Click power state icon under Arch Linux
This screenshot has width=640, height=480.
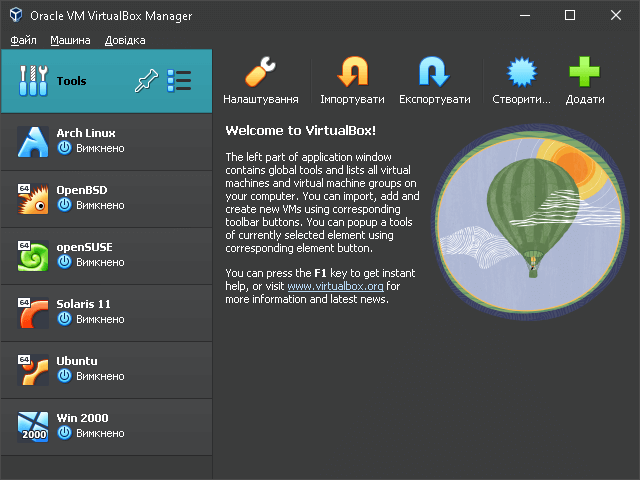pos(64,148)
